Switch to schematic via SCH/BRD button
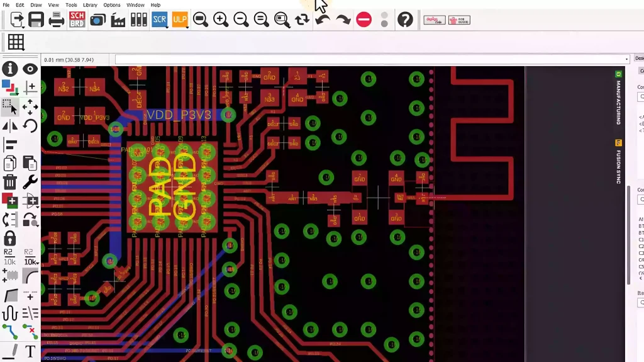 [x=77, y=20]
